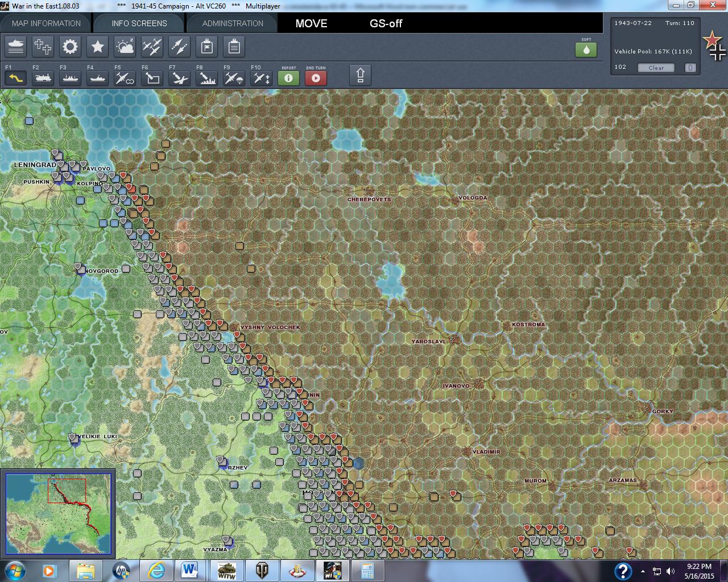The image size is (728, 582).
Task: Open the losses screen with crosses icon
Action: coord(43,47)
